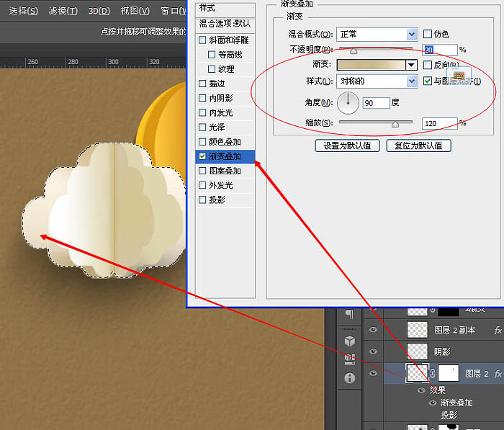The width and height of the screenshot is (504, 430).
Task: Toggle visibility of 图层 2 layer
Action: click(x=373, y=373)
